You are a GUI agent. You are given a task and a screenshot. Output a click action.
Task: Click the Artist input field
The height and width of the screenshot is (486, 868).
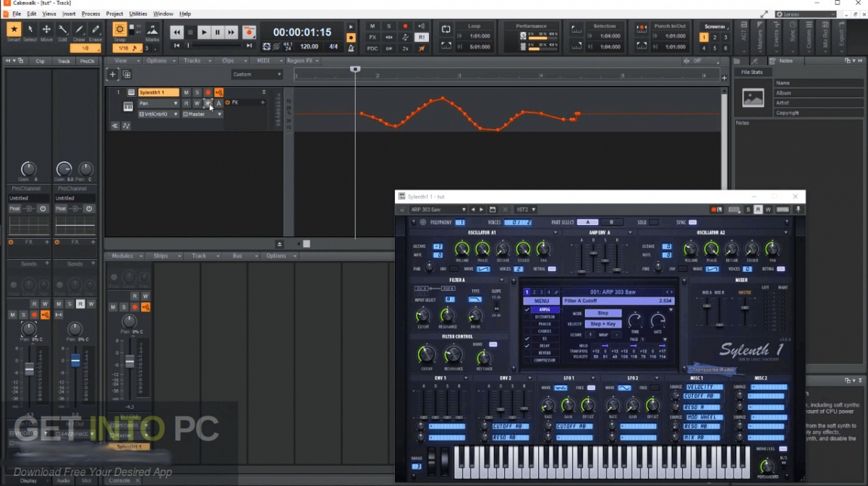pos(819,103)
